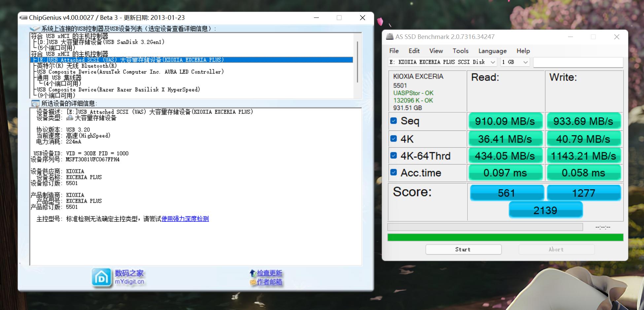
Task: Click the mYdigit house logo icon
Action: click(101, 278)
